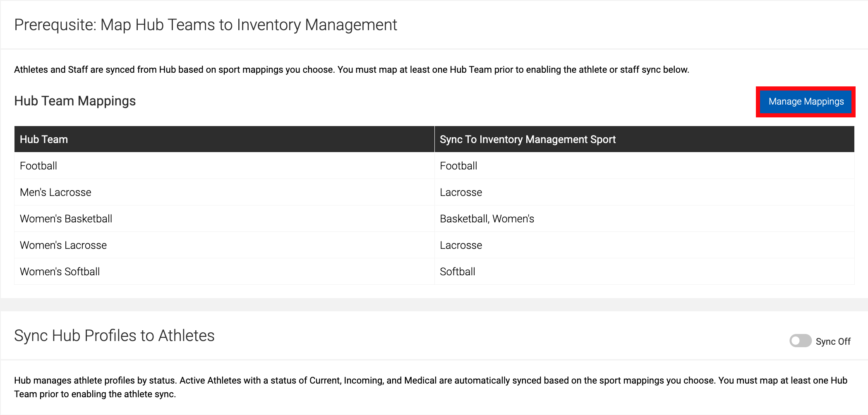Select the Football hub team row
Screen dimensions: 868x415
[x=38, y=166]
